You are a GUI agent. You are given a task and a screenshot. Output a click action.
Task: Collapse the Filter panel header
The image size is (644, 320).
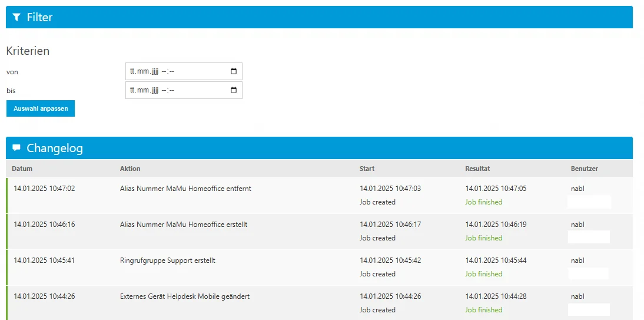[319, 17]
